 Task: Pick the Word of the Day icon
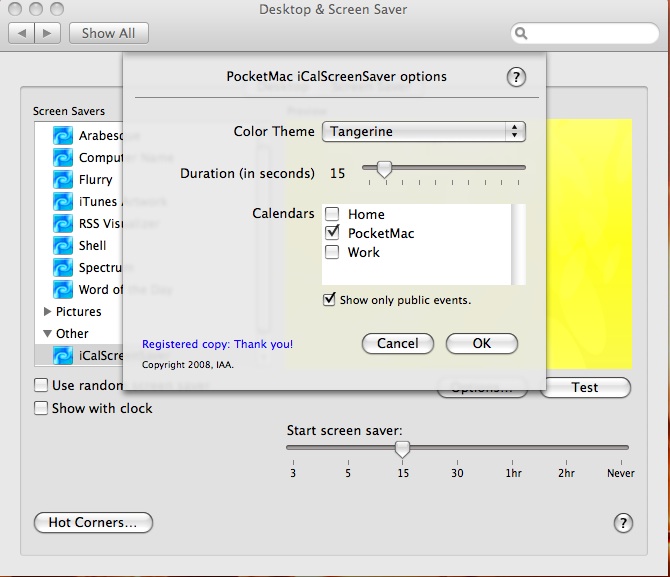pyautogui.click(x=63, y=289)
